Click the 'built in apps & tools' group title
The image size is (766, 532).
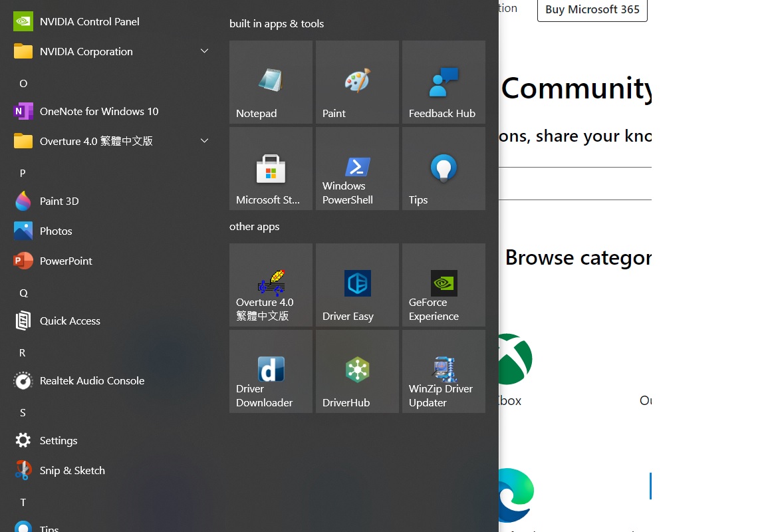[277, 23]
